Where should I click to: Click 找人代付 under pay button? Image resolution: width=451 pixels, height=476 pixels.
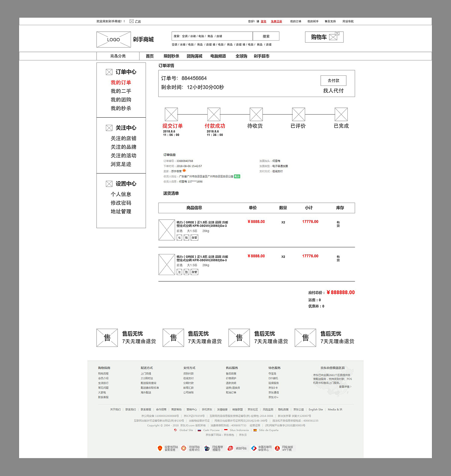[x=333, y=91]
